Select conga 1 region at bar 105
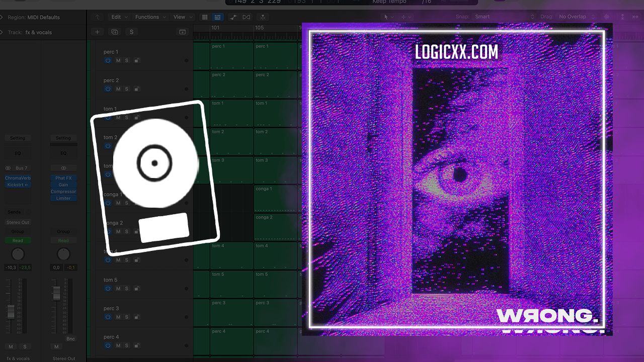Viewport: 644px width, 362px height. (276, 198)
